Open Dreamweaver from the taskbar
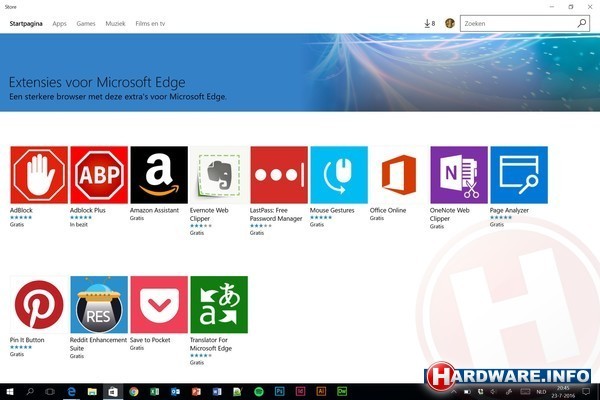 (342, 392)
